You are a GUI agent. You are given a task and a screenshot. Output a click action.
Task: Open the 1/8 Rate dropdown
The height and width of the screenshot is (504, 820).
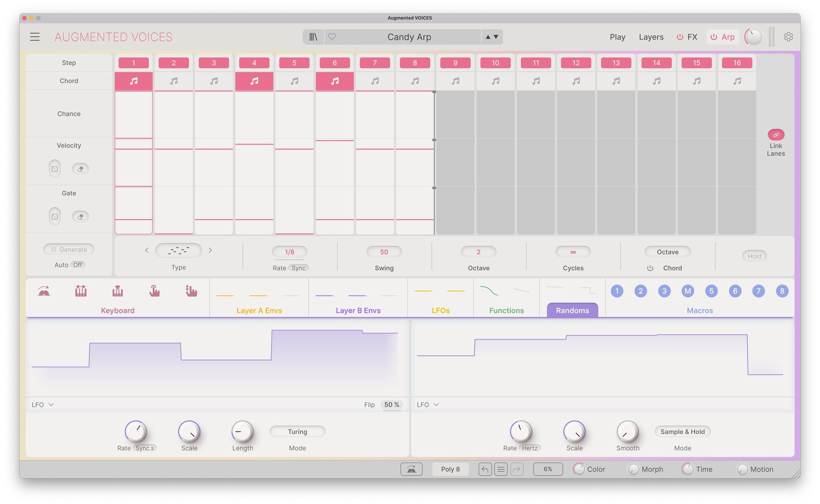(289, 252)
